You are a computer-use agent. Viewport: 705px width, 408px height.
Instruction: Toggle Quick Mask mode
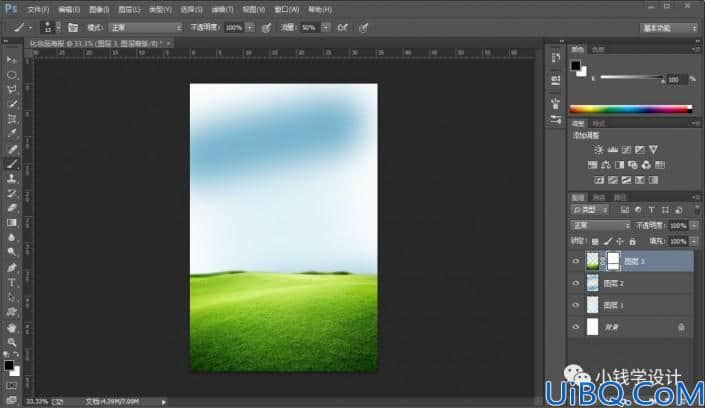11,386
